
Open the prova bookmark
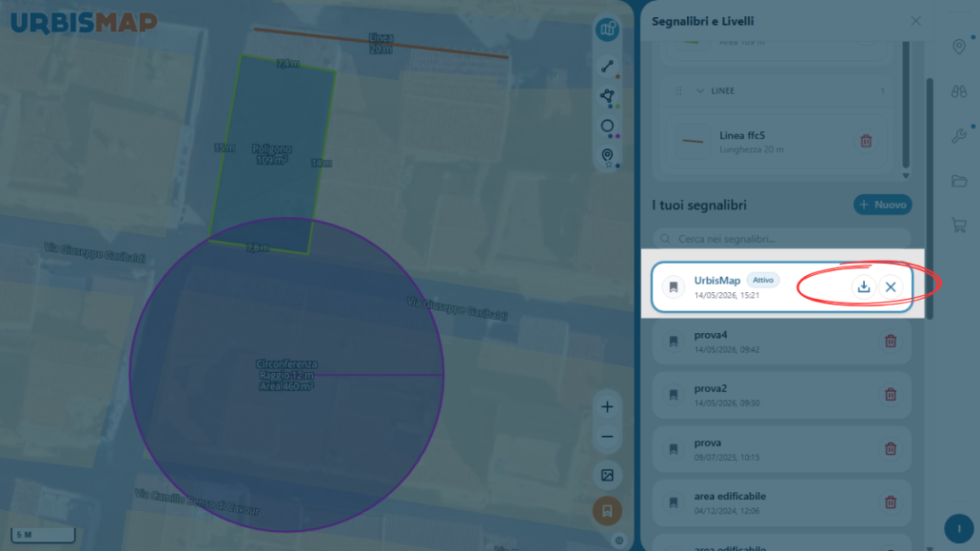tap(781, 449)
